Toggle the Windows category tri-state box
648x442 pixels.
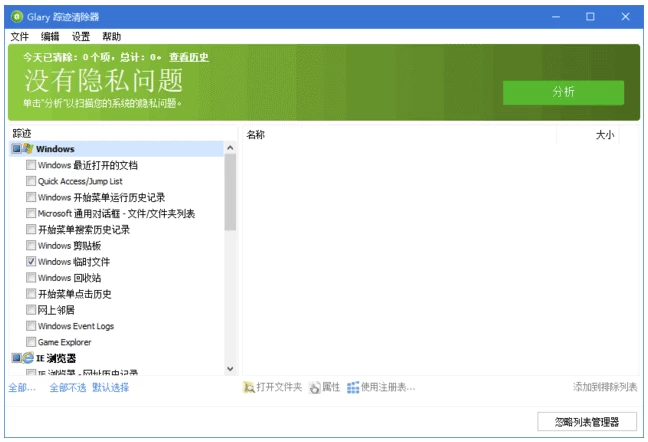pos(16,149)
